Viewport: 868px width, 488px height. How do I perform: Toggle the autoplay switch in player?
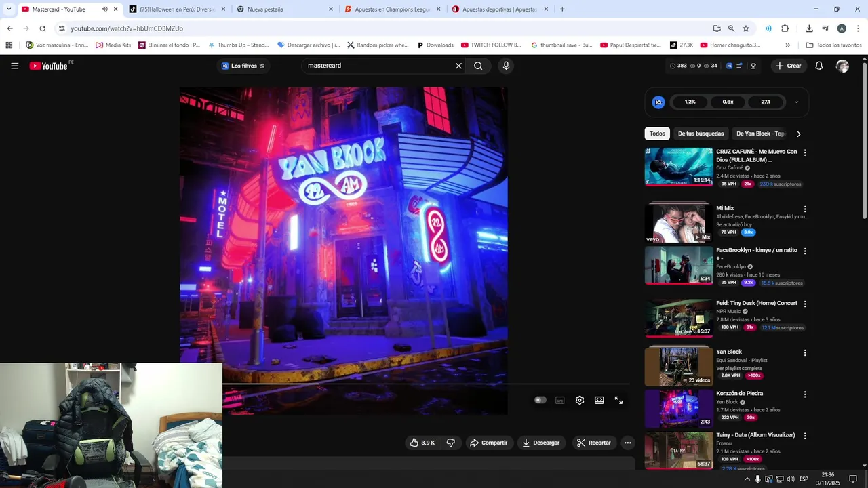pos(540,400)
